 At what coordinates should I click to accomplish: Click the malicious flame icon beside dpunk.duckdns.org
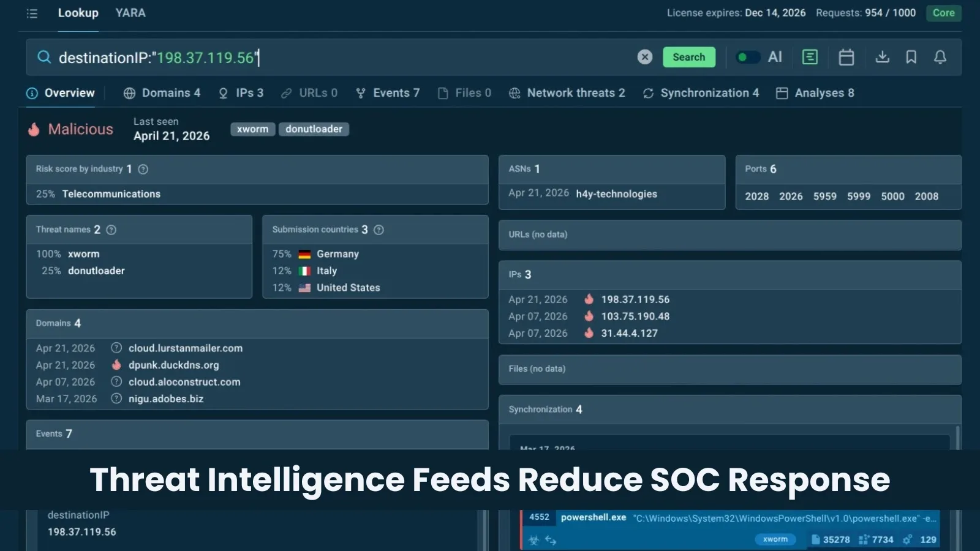click(116, 365)
